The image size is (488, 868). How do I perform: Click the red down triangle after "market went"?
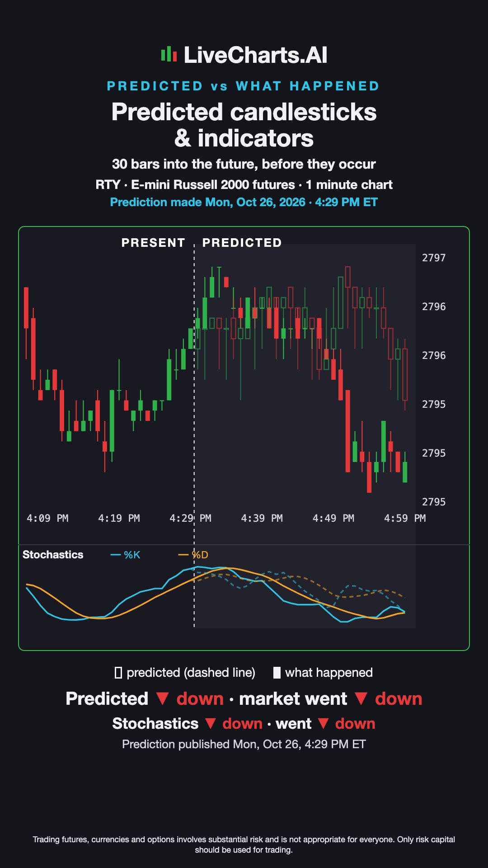tap(361, 699)
